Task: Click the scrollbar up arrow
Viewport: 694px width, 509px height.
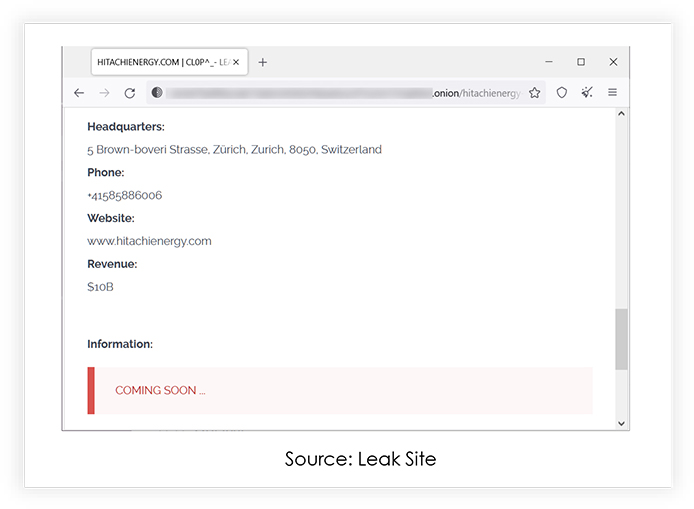Action: 621,114
